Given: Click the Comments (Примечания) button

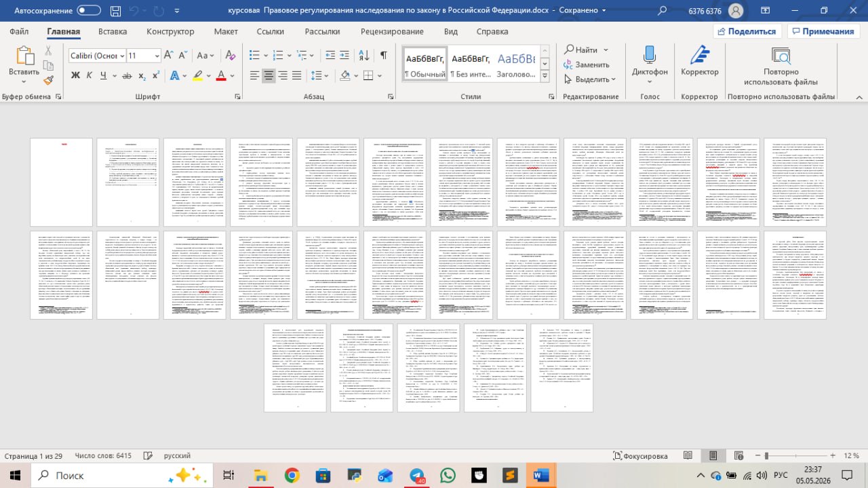Looking at the screenshot, I should [x=823, y=31].
